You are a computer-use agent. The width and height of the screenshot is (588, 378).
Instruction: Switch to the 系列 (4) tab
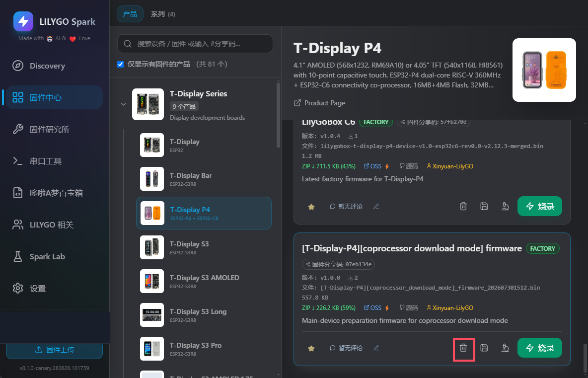(x=163, y=14)
